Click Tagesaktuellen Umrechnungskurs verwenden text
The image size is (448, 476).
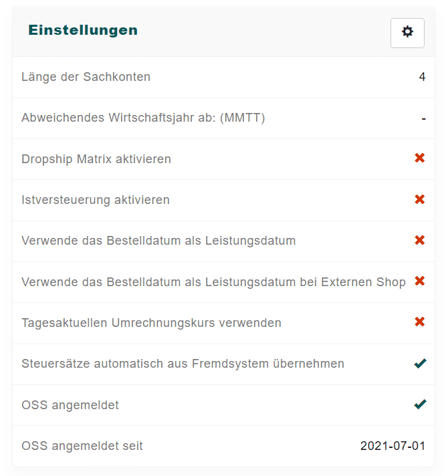point(151,323)
